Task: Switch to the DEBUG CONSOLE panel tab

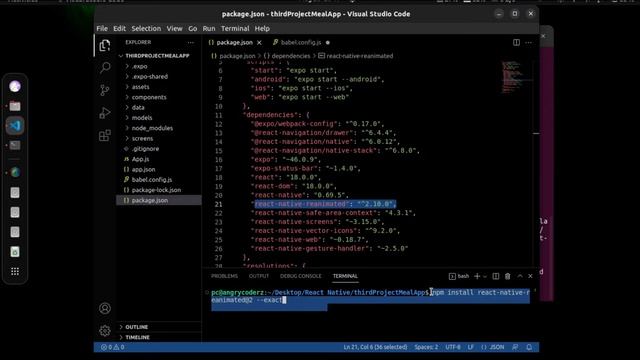Action: point(301,276)
